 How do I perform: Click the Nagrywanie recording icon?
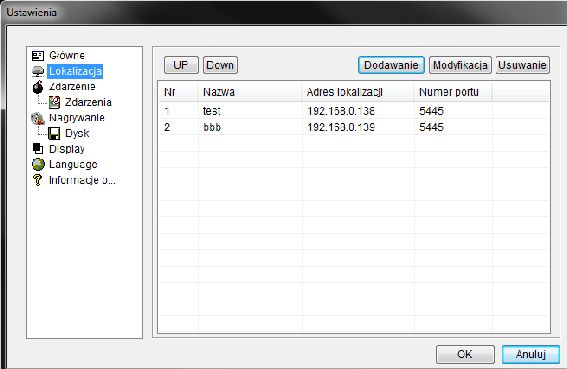coord(38,118)
